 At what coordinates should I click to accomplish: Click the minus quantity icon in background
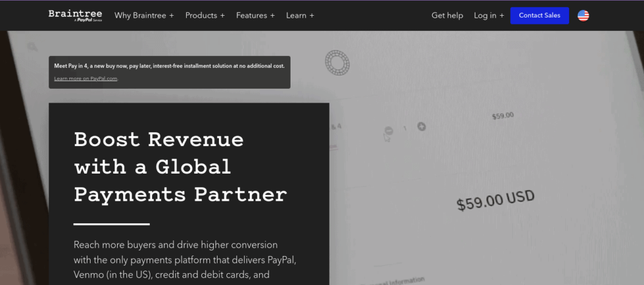(x=389, y=131)
